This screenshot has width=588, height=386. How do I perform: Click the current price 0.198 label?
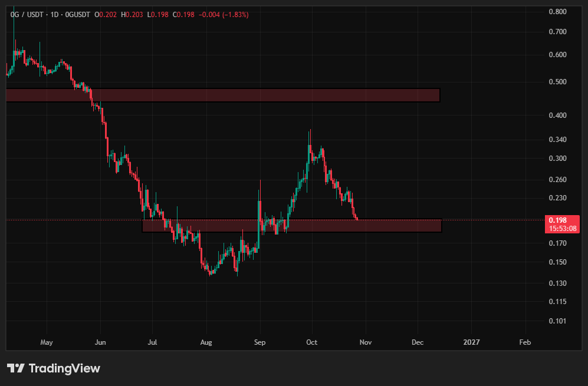point(557,220)
